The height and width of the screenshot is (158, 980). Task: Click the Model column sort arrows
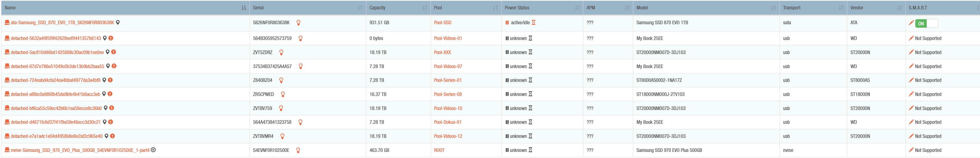[x=774, y=8]
